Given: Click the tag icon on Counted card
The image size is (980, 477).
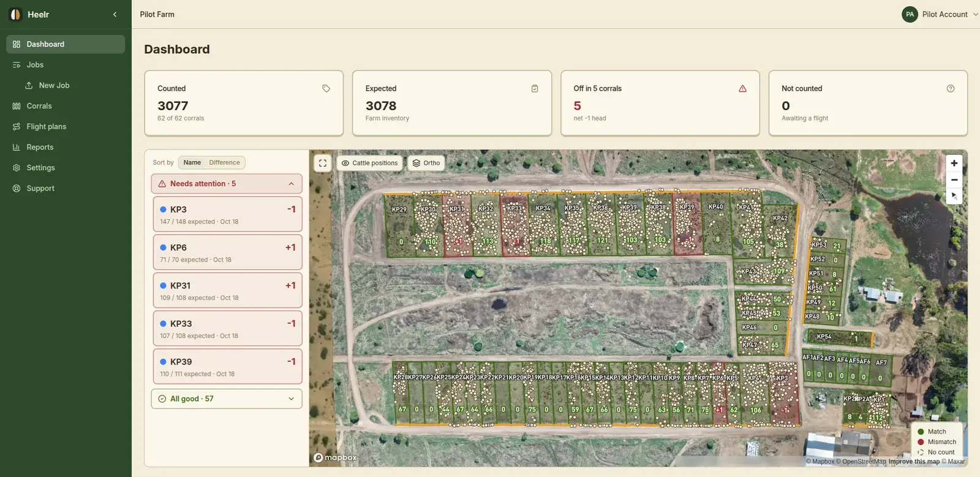Looking at the screenshot, I should tap(326, 89).
